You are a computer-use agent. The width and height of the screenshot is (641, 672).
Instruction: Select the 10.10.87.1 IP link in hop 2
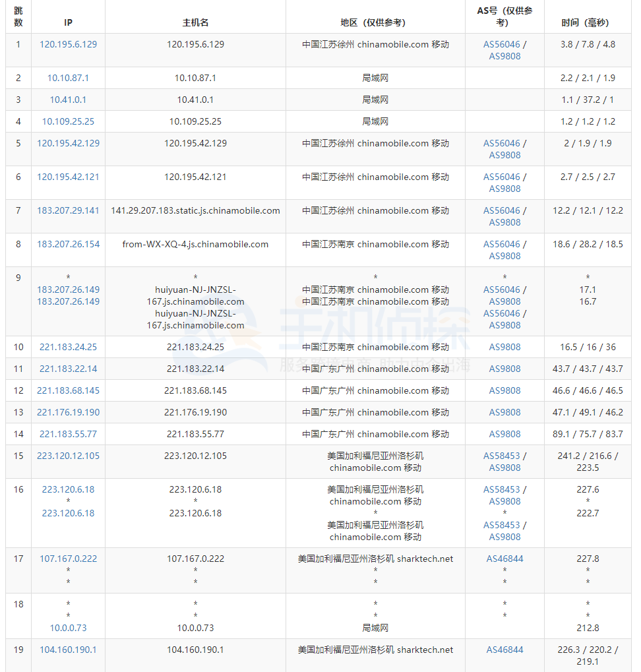pos(68,77)
